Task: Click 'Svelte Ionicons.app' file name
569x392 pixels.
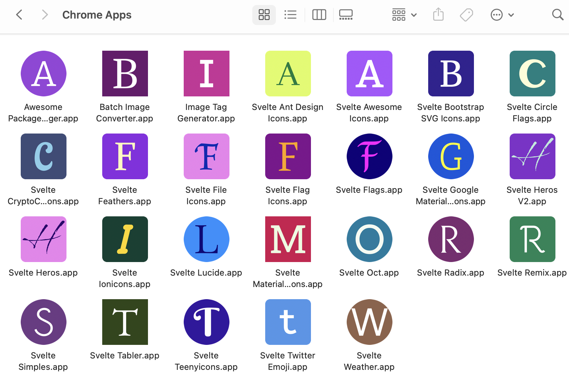Action: 125,278
